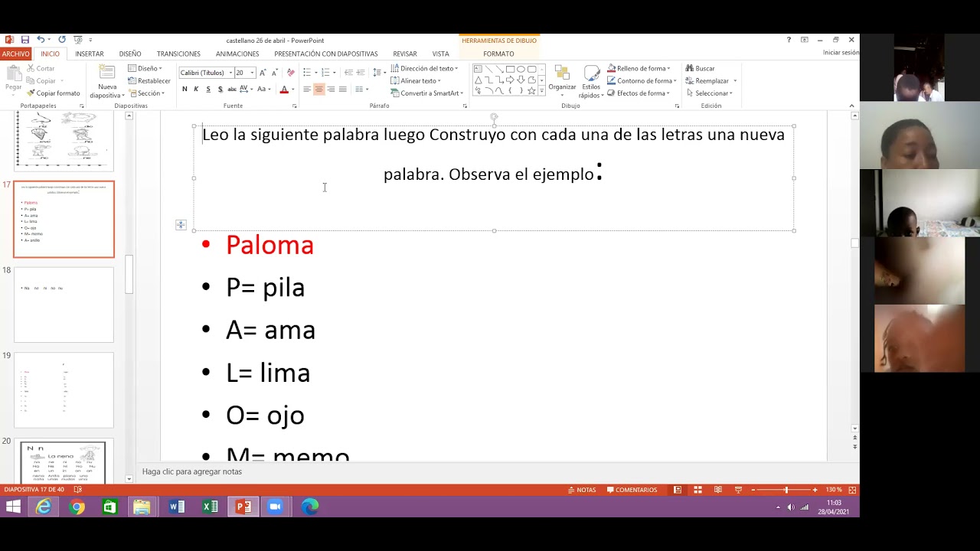The height and width of the screenshot is (551, 980).
Task: Adjust the zoom slider in status bar
Action: 786,490
